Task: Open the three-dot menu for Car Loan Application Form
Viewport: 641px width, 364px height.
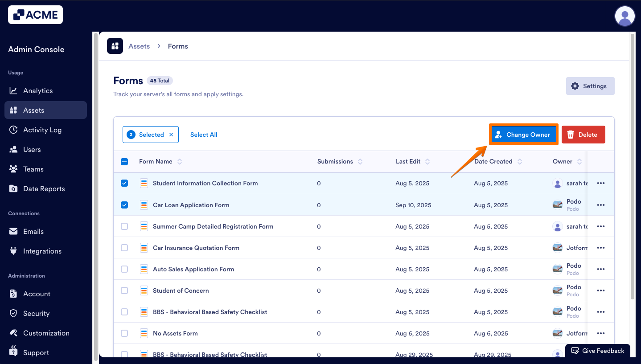Action: tap(601, 204)
